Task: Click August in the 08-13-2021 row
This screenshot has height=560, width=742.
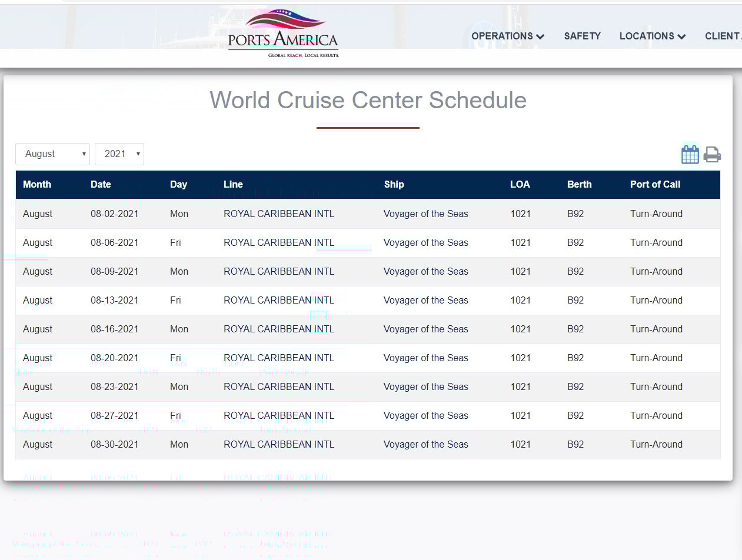Action: 38,300
